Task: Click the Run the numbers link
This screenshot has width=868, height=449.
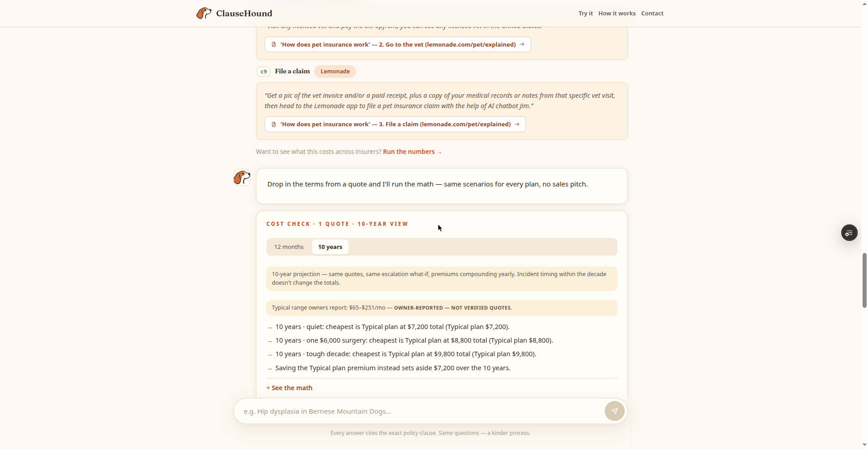Action: coord(412,152)
